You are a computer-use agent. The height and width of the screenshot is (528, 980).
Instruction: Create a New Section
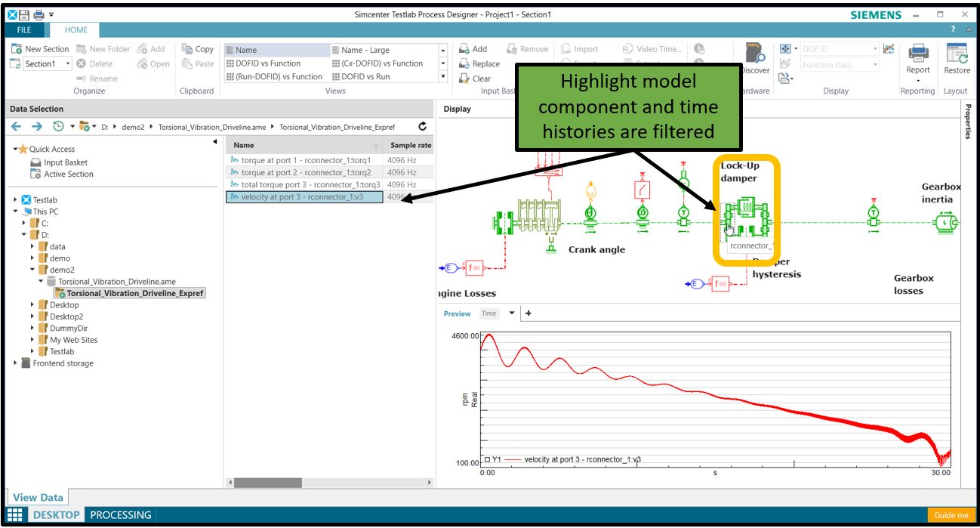pos(40,49)
